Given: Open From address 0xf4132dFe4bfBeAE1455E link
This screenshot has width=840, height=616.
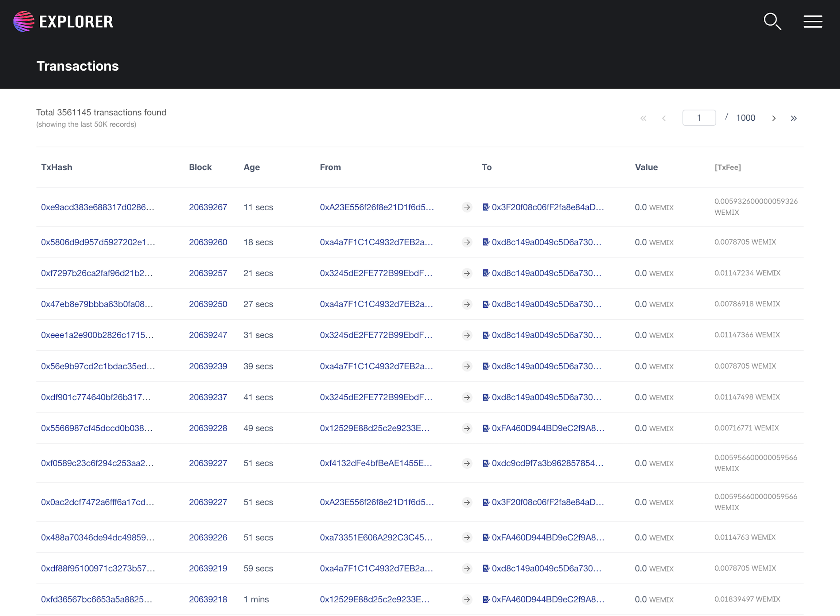Looking at the screenshot, I should click(x=376, y=463).
